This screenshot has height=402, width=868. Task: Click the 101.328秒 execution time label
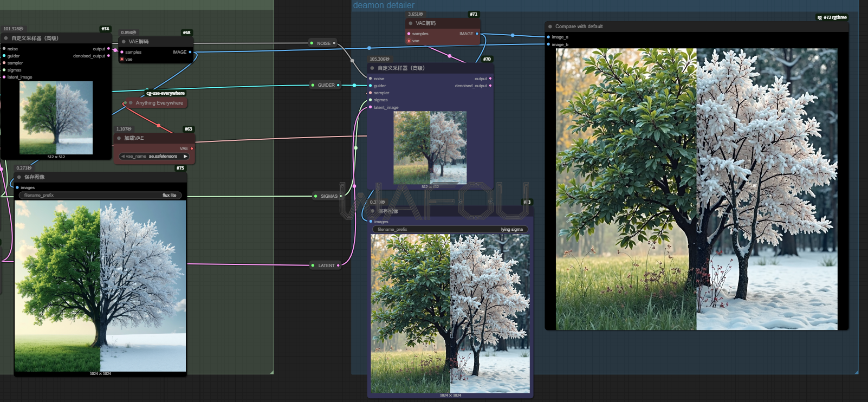point(14,29)
